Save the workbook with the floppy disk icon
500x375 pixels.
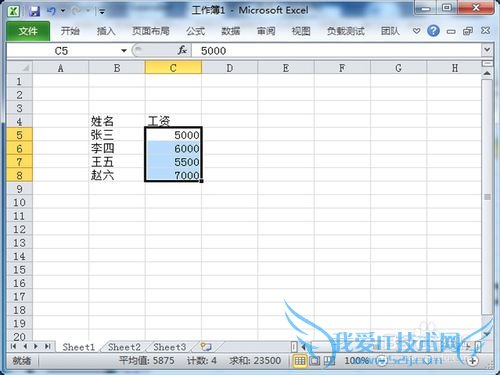pos(34,11)
